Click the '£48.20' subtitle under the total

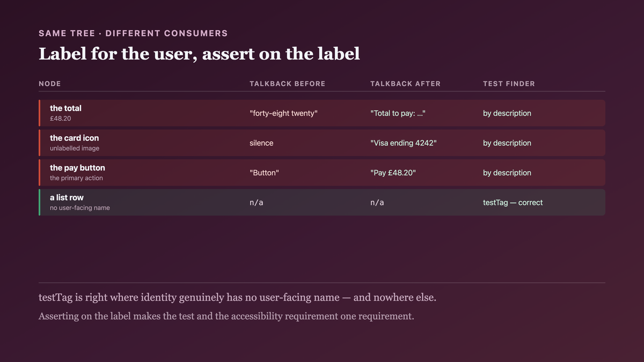click(61, 119)
